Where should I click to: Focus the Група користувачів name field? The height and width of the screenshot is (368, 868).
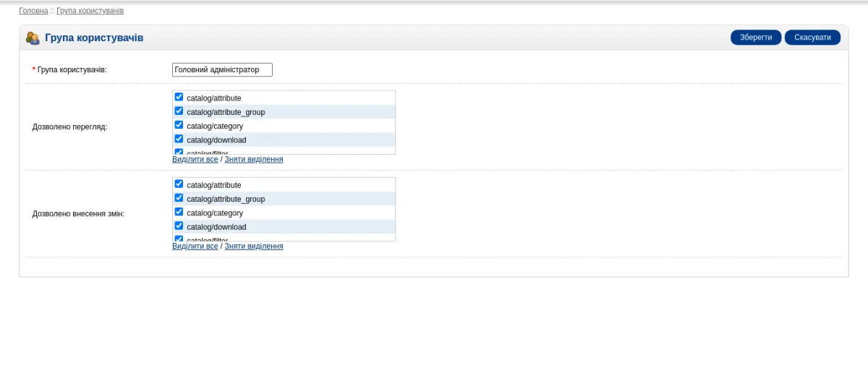(222, 69)
